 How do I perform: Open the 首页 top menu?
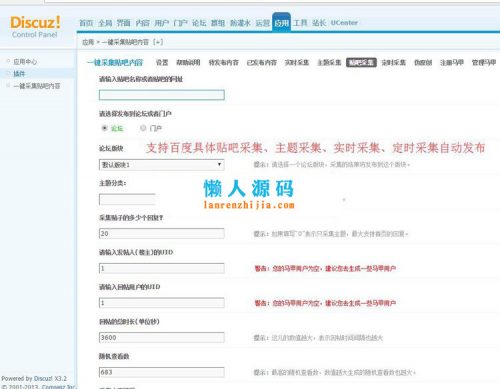point(86,23)
